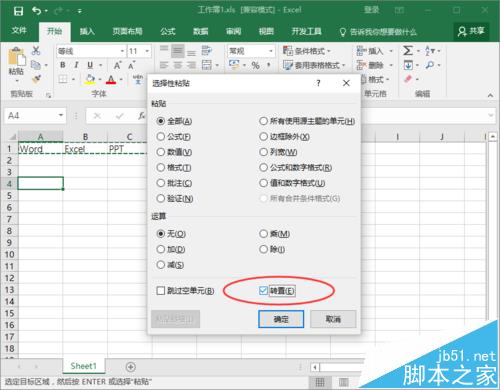Switch to the 页面布局 tab
500x390 pixels.
127,31
